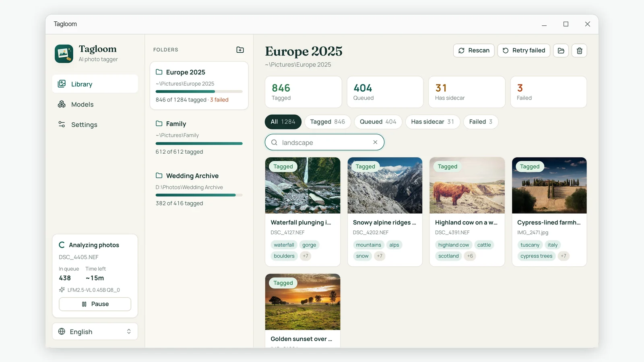Click the +7 chip on waterfall card

[x=305, y=256]
